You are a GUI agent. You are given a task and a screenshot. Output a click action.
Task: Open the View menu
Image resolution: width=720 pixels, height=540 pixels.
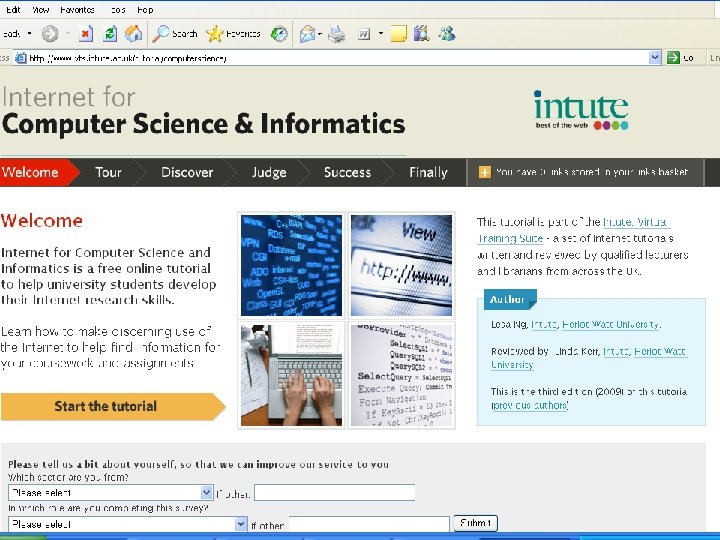pyautogui.click(x=40, y=10)
